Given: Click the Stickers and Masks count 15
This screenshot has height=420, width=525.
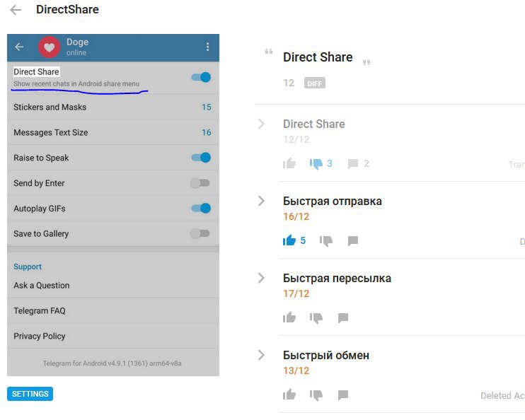Looking at the screenshot, I should [207, 107].
